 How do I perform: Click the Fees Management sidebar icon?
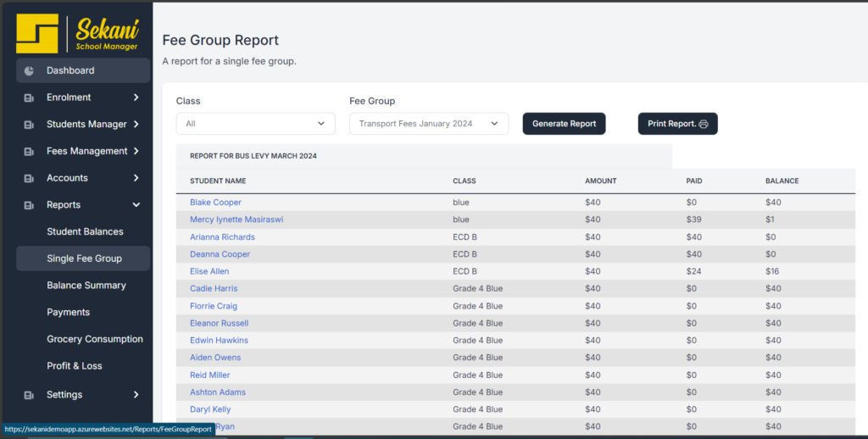pos(29,152)
